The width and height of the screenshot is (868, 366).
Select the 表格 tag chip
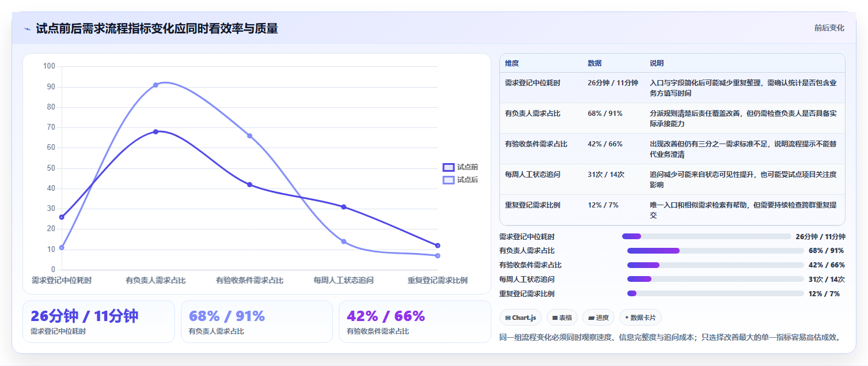tap(562, 318)
